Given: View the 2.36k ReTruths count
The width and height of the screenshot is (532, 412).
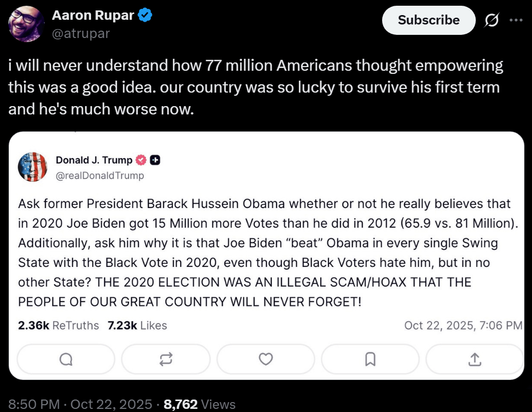Looking at the screenshot, I should point(58,326).
